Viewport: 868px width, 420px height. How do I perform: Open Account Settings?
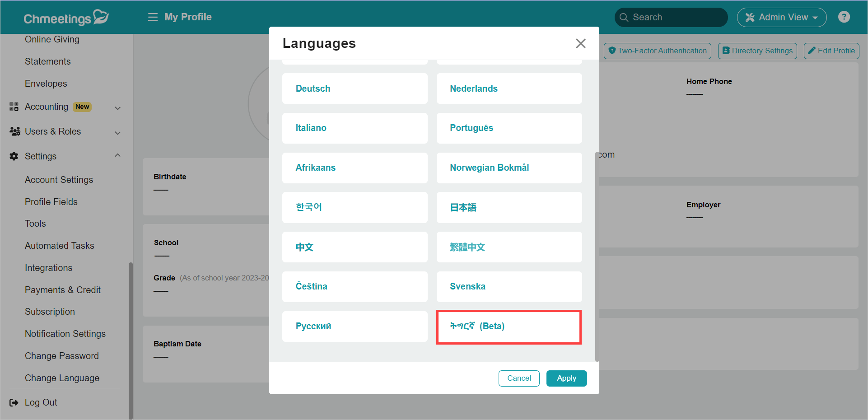click(59, 180)
